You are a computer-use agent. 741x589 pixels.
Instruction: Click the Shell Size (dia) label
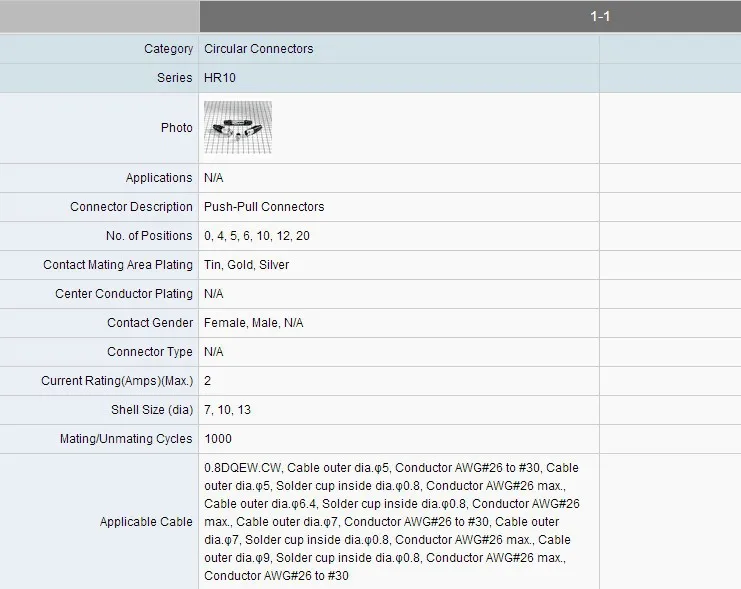tap(152, 409)
